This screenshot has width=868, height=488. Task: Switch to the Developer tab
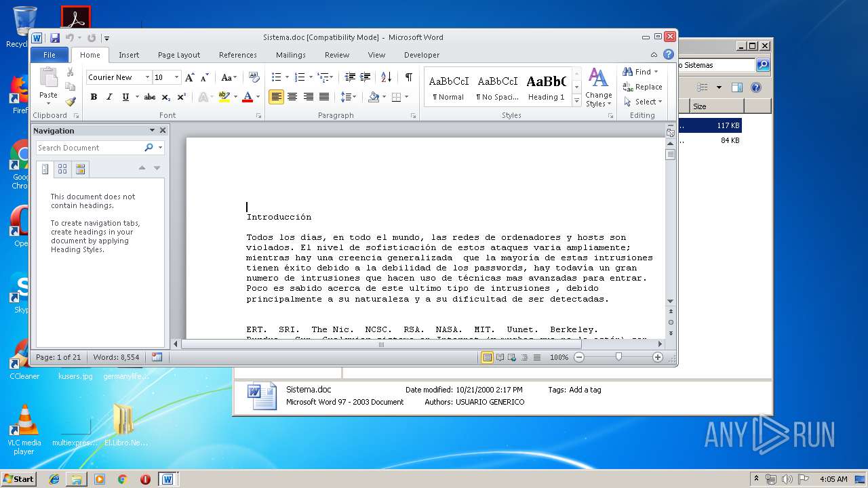422,55
